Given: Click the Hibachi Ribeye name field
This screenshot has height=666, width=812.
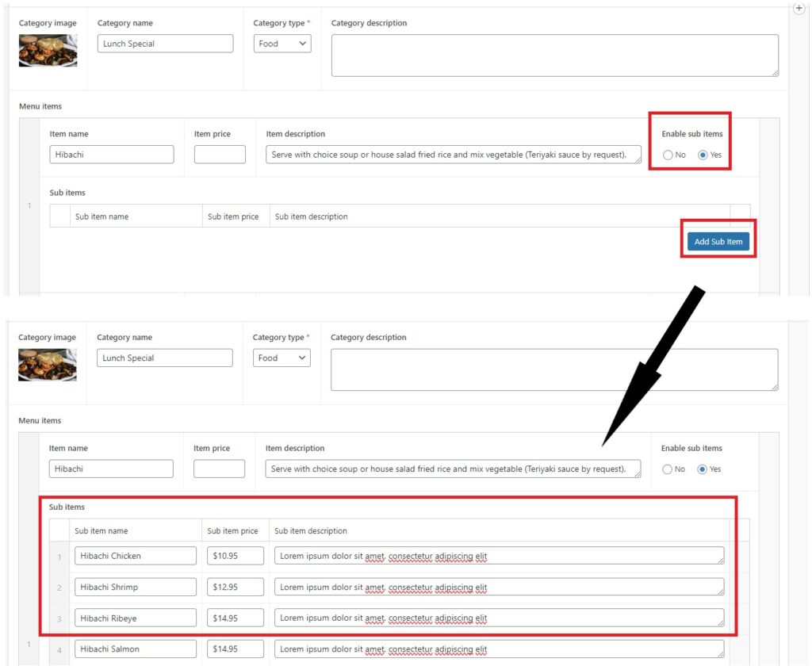Looking at the screenshot, I should 136,618.
